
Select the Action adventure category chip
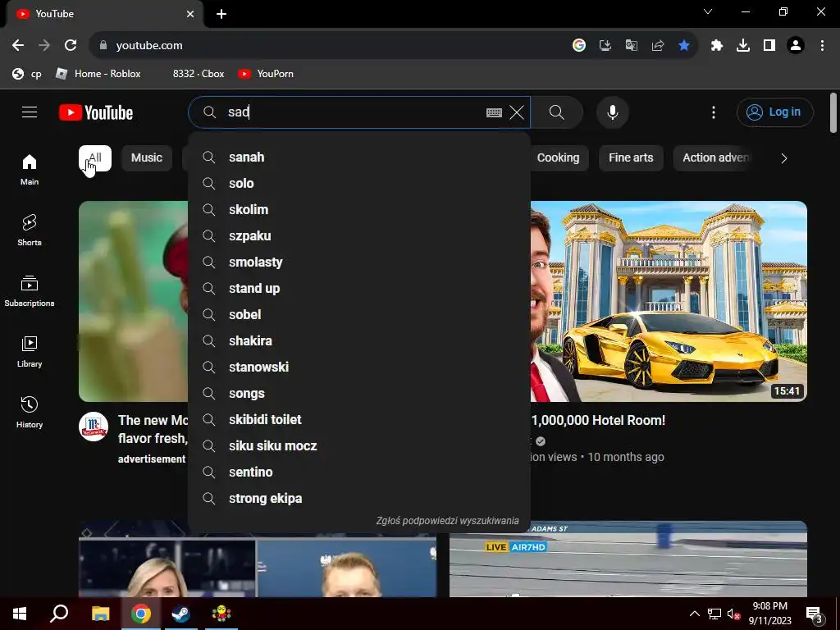716,158
